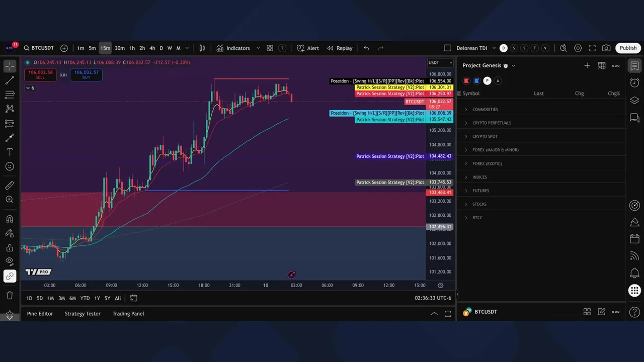Open the economic calendar panel
Image resolution: width=644 pixels, height=362 pixels.
pyautogui.click(x=634, y=239)
